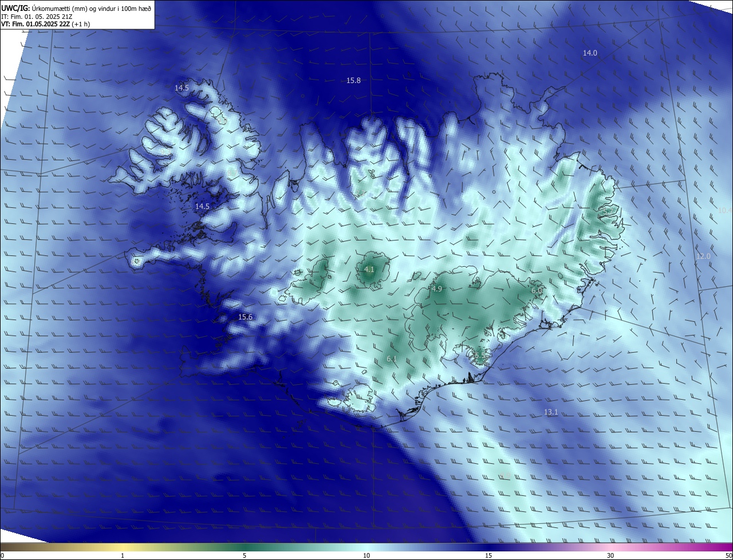Click the 14.5 label over Breiðafjörður bay

coord(202,206)
